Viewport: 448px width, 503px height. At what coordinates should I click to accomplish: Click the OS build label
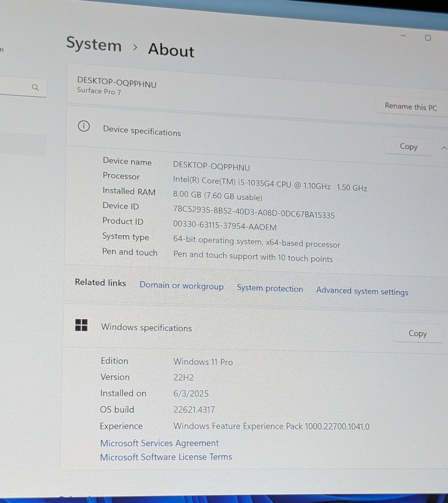point(117,410)
